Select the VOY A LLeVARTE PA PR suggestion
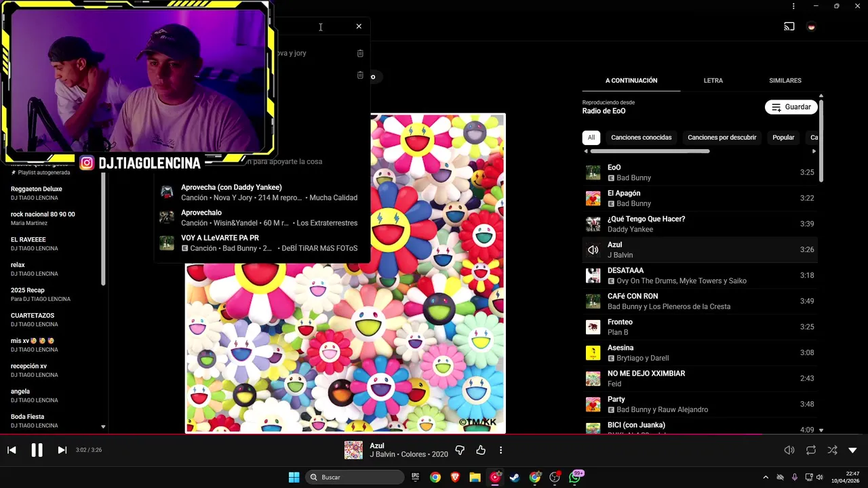Image resolution: width=868 pixels, height=488 pixels. (262, 243)
